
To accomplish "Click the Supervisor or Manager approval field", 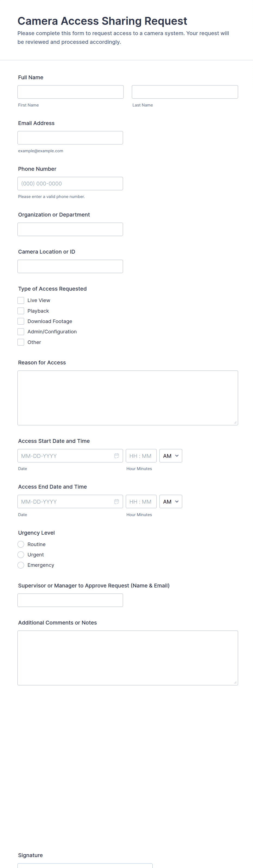I will tap(70, 601).
